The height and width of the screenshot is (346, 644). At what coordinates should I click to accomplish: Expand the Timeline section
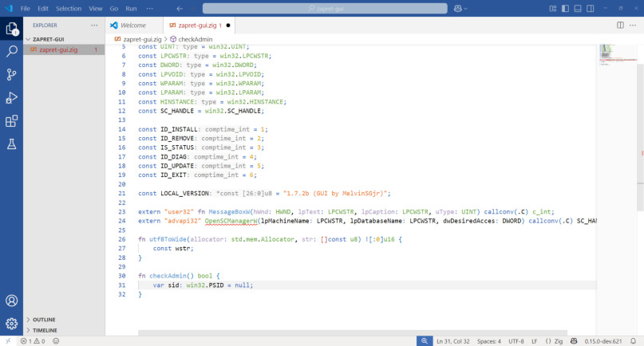point(44,329)
